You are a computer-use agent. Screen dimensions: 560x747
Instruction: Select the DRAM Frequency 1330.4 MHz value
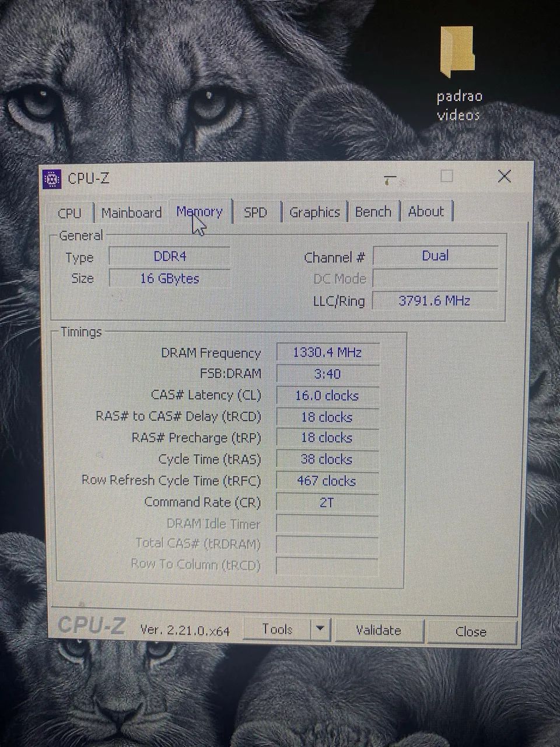click(x=327, y=352)
